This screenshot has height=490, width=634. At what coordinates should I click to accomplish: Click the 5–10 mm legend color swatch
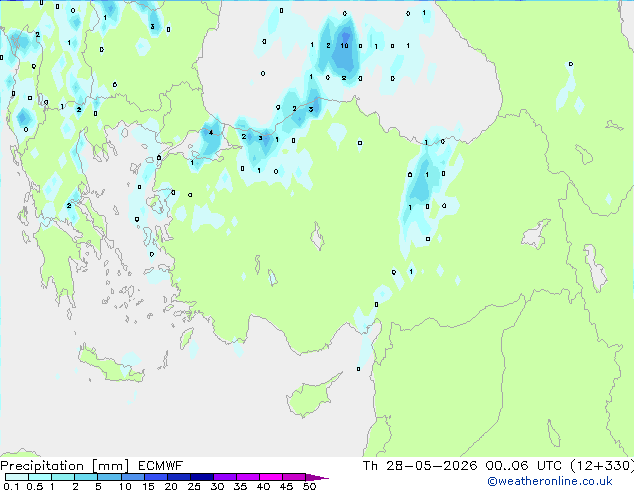[x=109, y=477]
